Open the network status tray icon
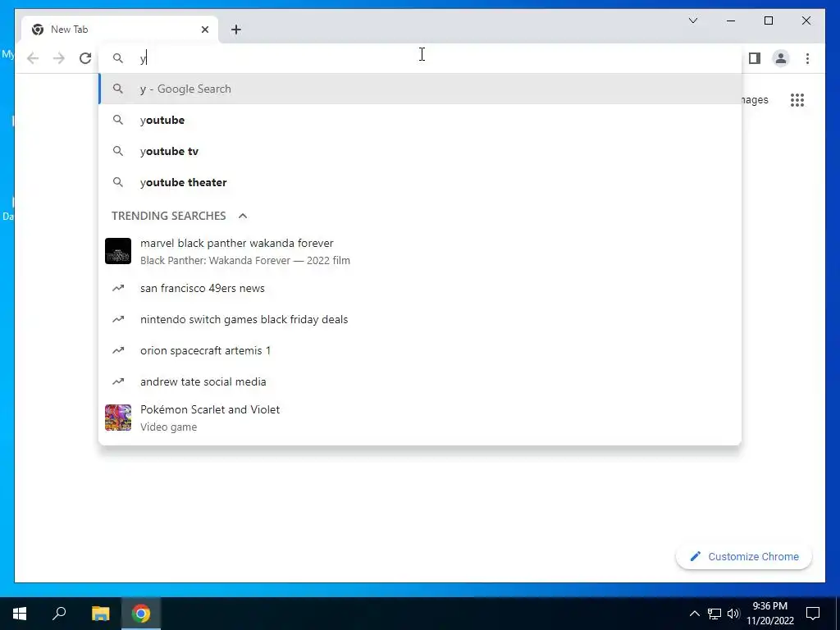840x630 pixels. (x=714, y=614)
